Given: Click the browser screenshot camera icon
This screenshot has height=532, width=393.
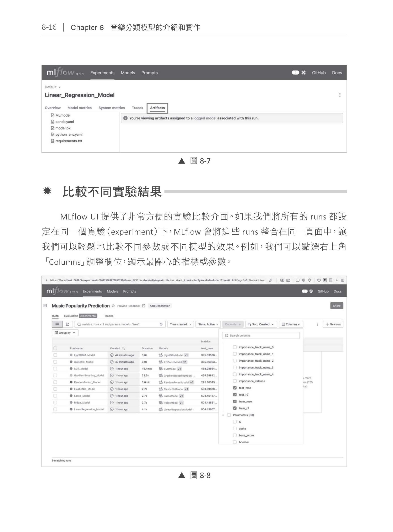Looking at the screenshot, I should [x=288, y=280].
